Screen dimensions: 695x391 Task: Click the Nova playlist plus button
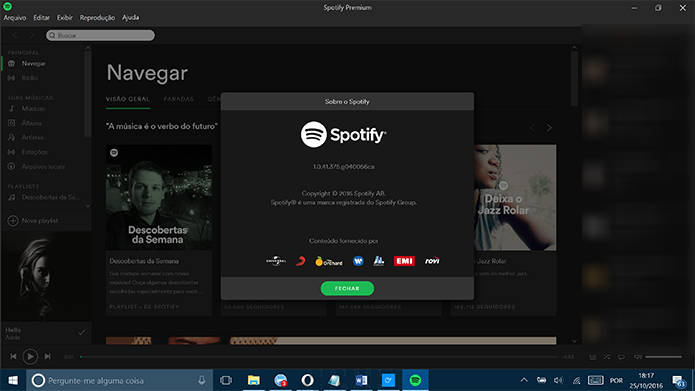[13, 221]
